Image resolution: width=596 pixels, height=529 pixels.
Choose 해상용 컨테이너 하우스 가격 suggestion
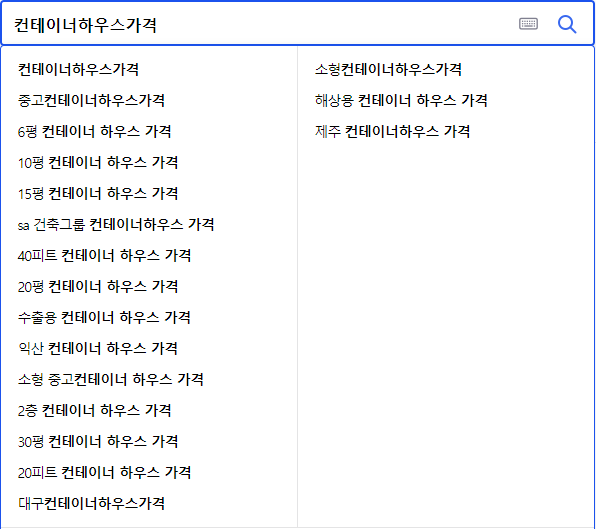tap(401, 101)
